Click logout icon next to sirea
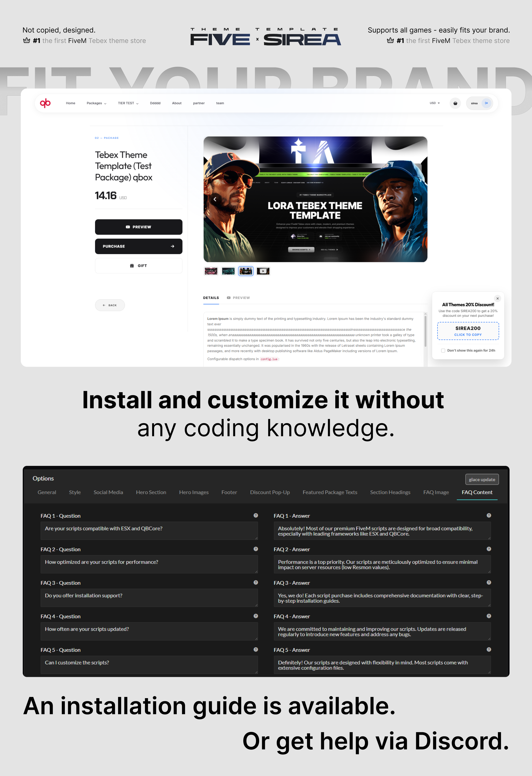The image size is (532, 776). [x=486, y=103]
